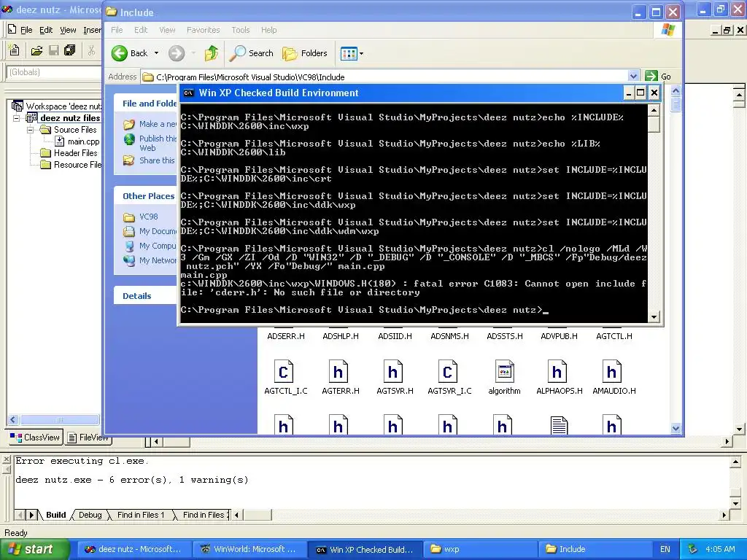This screenshot has width=747, height=560.
Task: Open VC98 under Other Places
Action: pyautogui.click(x=148, y=217)
